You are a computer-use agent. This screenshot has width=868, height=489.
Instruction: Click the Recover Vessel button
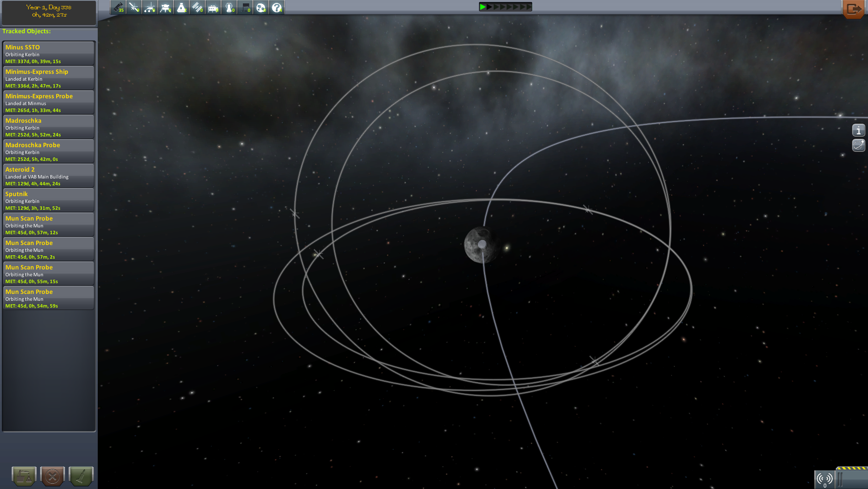[24, 476]
